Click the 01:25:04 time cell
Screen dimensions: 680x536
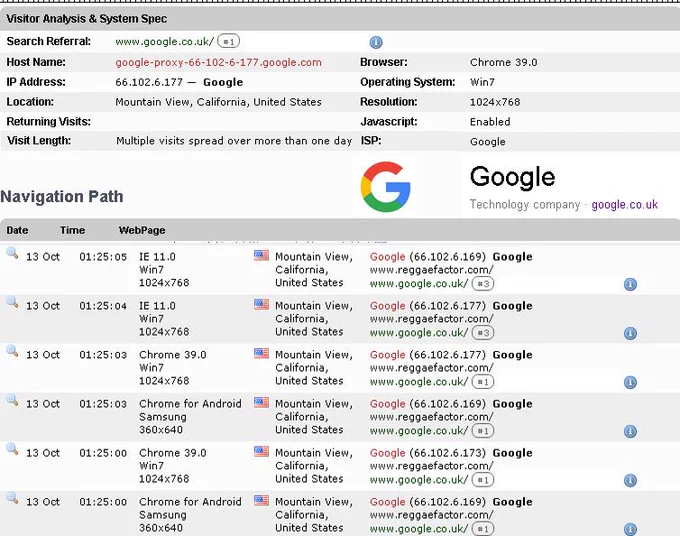point(103,306)
